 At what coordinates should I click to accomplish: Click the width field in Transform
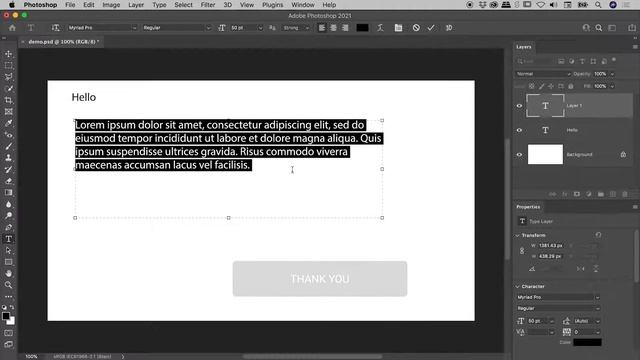551,246
